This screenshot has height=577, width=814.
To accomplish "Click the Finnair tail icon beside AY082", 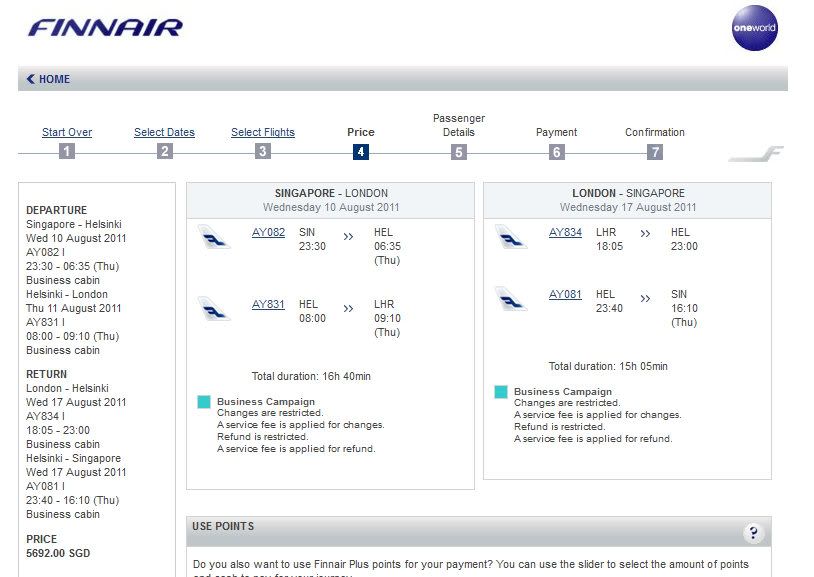I will click(x=214, y=237).
